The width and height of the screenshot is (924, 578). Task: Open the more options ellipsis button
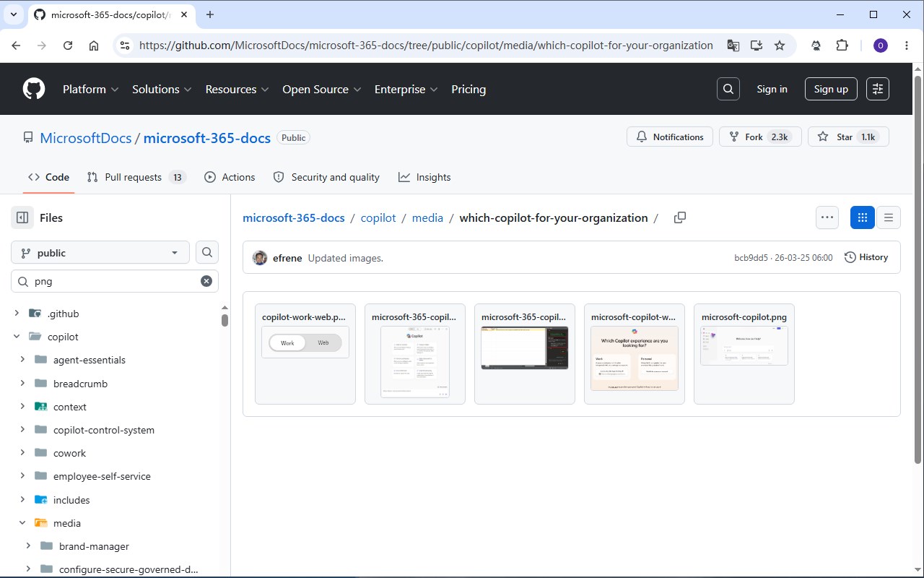tap(827, 217)
